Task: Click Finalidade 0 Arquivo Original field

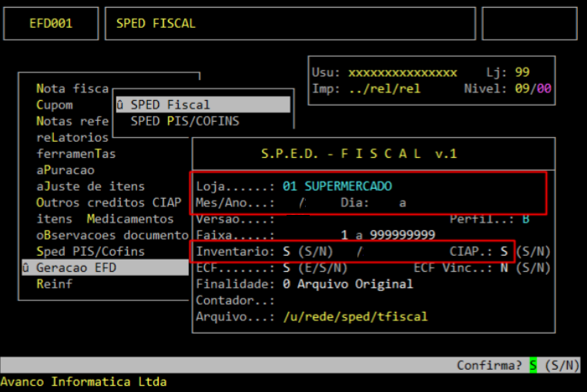Action: (347, 284)
